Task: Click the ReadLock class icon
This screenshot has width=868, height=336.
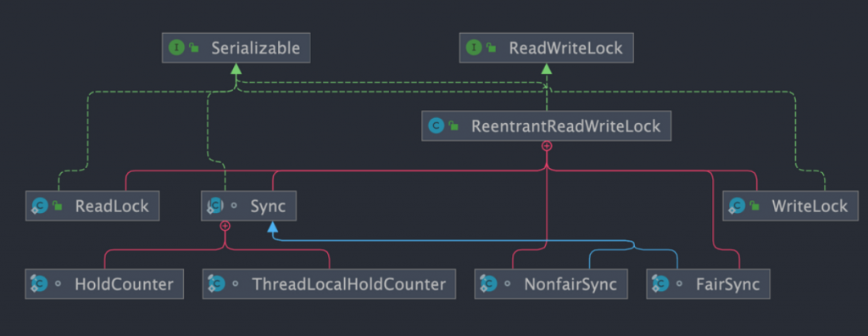Action: [39, 206]
